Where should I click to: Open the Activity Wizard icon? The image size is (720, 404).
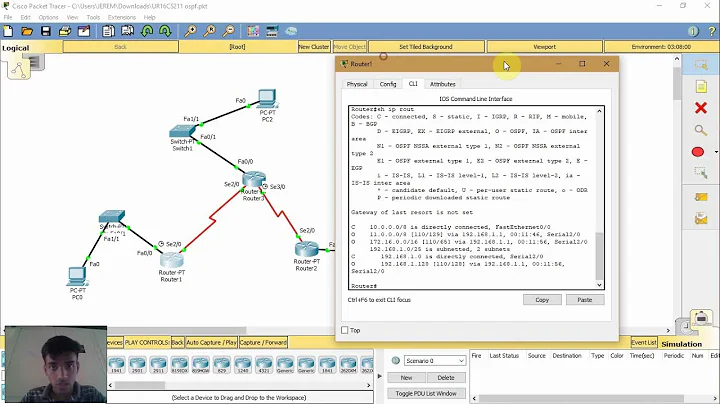pyautogui.click(x=84, y=31)
